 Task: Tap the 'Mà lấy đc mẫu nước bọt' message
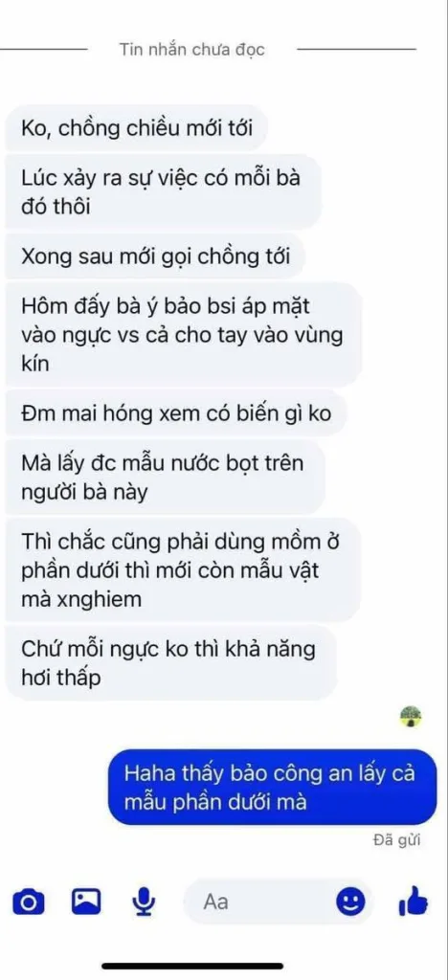pos(166,478)
